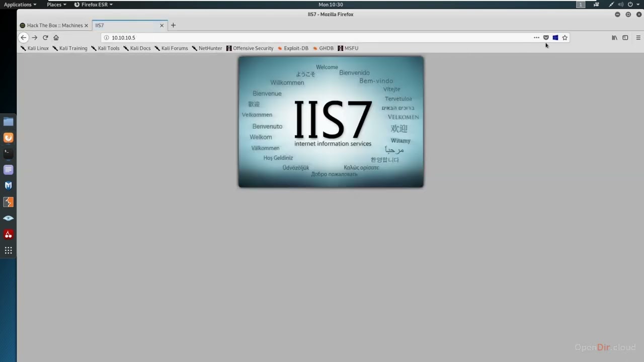Go forward with the forward arrow
Image resolution: width=644 pixels, height=362 pixels.
pyautogui.click(x=35, y=38)
